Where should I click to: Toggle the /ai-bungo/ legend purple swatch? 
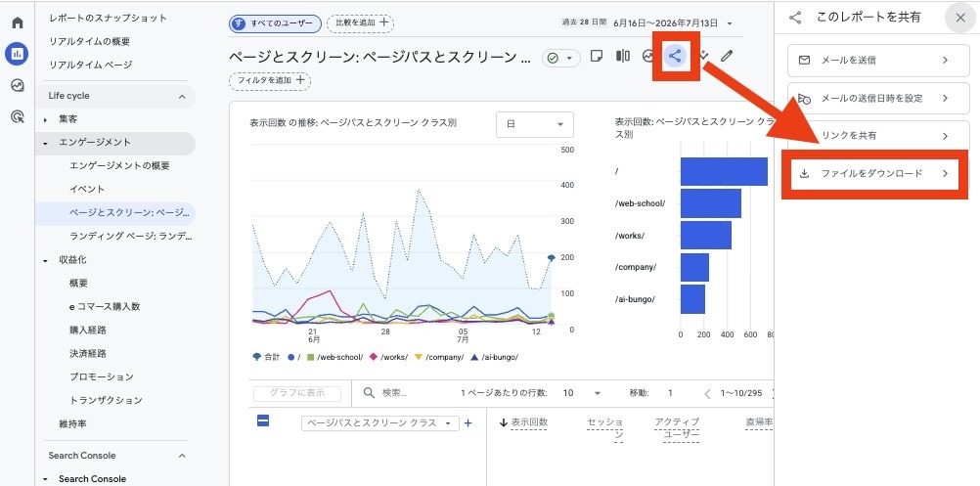[x=474, y=357]
